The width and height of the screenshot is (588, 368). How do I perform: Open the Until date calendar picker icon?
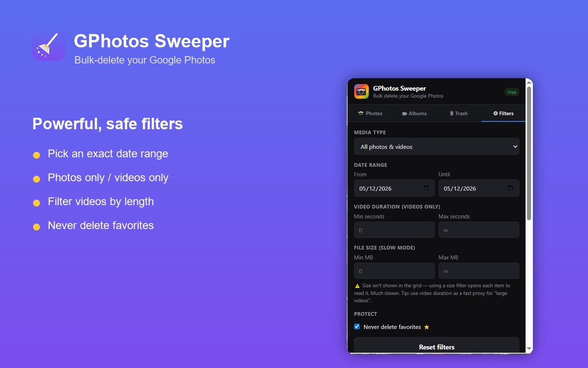[x=510, y=188]
